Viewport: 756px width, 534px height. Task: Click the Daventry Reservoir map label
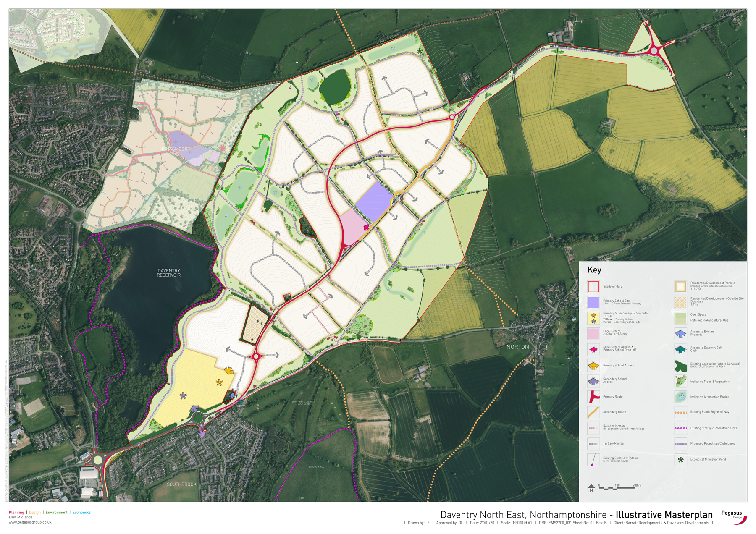pyautogui.click(x=168, y=273)
